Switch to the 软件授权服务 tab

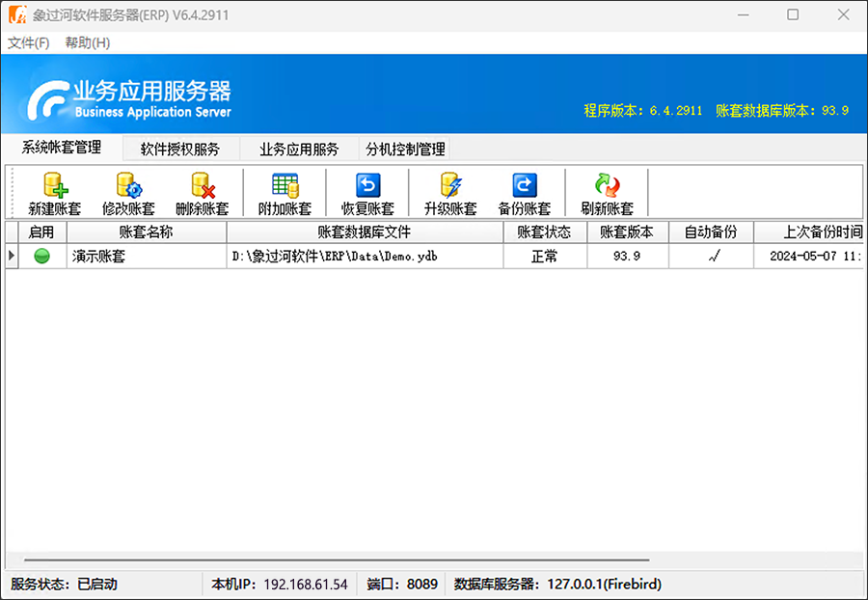180,149
